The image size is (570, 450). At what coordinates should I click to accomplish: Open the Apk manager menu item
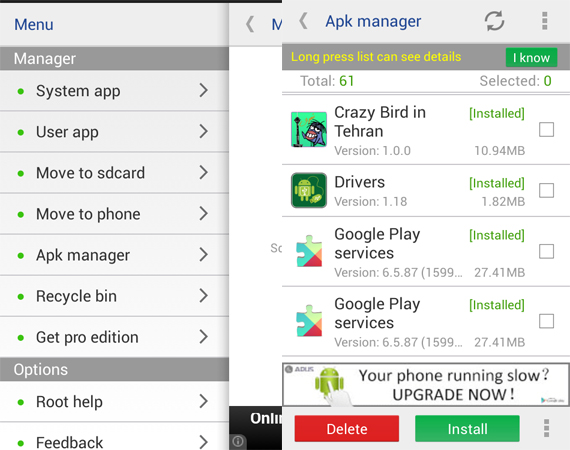click(114, 255)
